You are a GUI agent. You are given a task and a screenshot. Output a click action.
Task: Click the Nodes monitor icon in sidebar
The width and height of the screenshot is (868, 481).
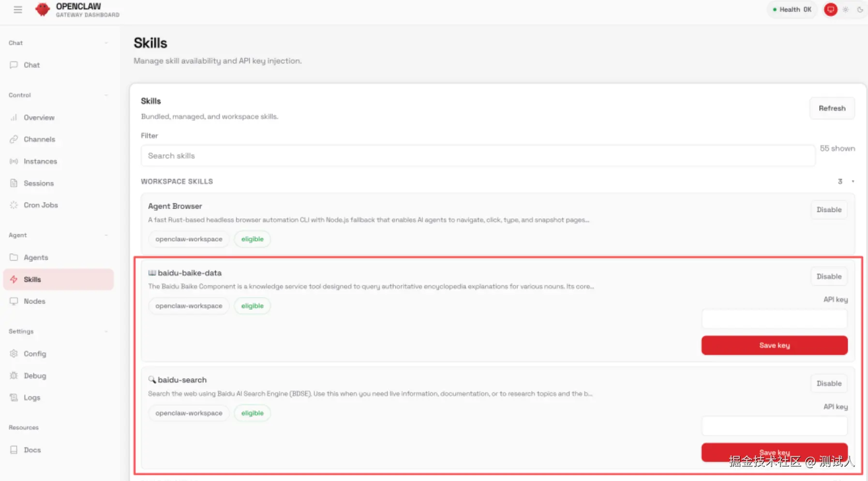14,301
